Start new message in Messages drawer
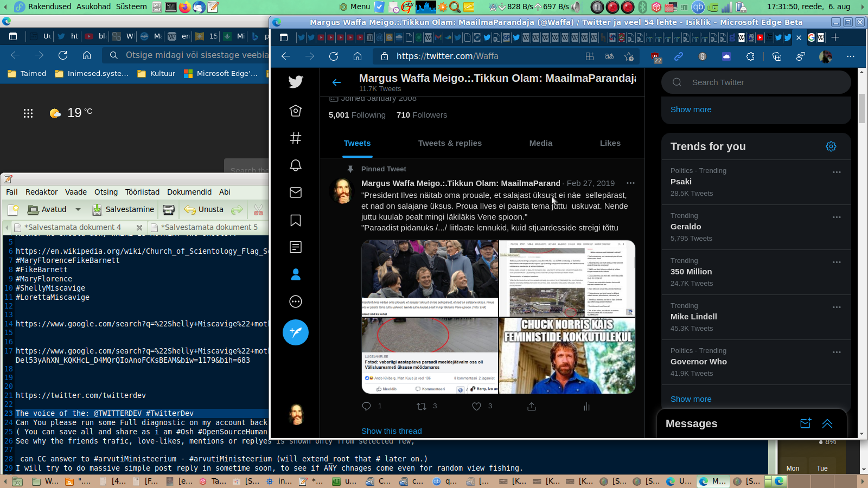 tap(806, 423)
